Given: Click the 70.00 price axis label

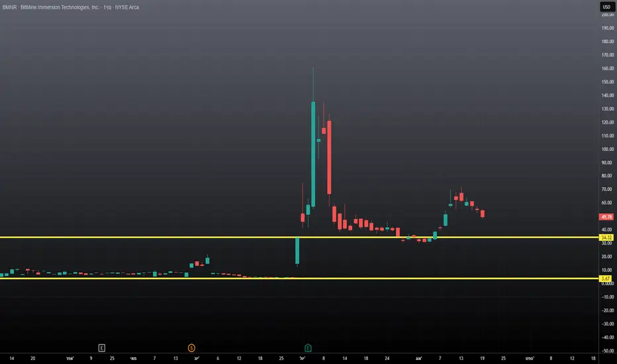Looking at the screenshot, I should point(607,189).
